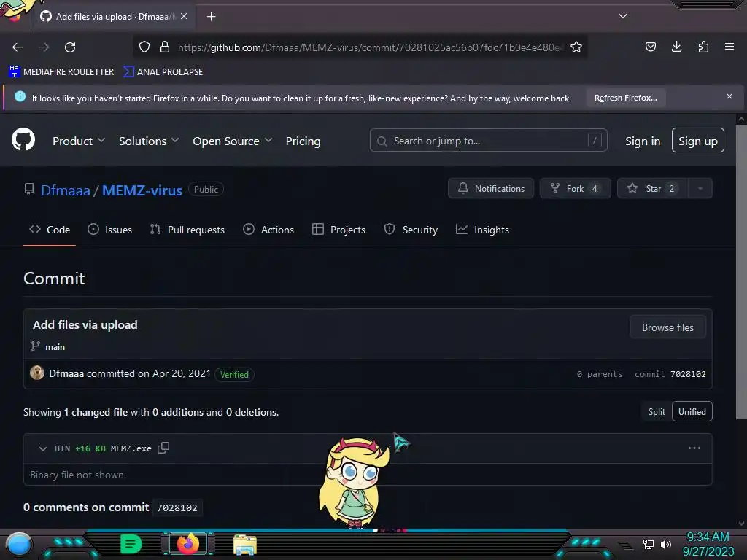Select the Split diff view

[657, 412]
